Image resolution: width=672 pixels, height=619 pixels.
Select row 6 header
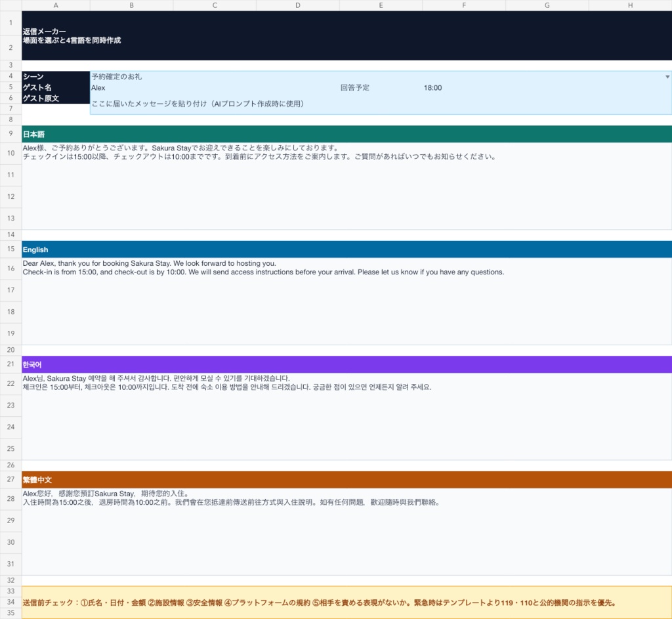click(x=10, y=98)
